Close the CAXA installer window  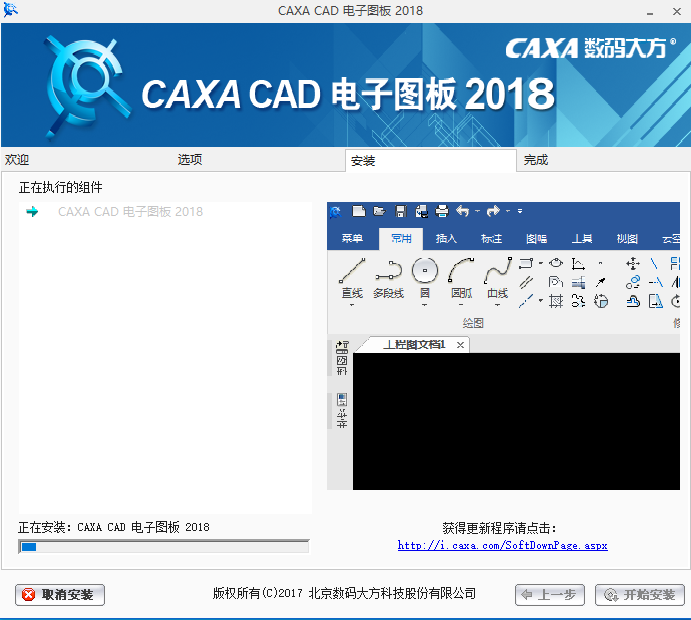(x=677, y=11)
